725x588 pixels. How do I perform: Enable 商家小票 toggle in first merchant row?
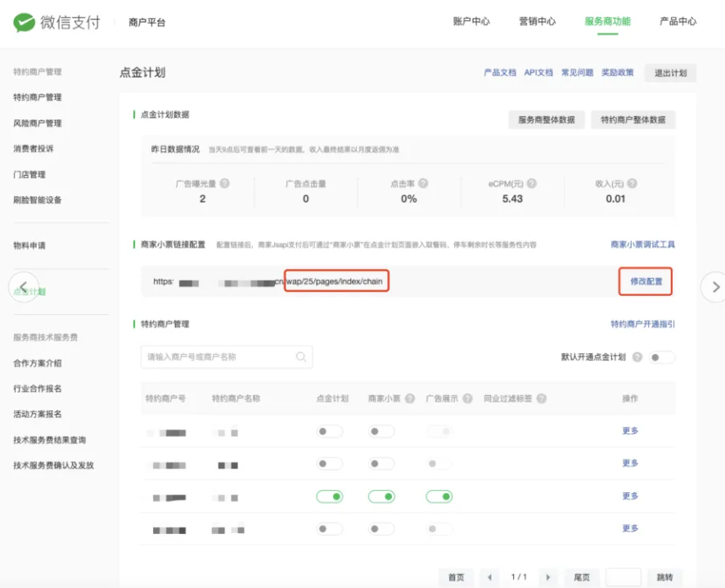pyautogui.click(x=381, y=431)
